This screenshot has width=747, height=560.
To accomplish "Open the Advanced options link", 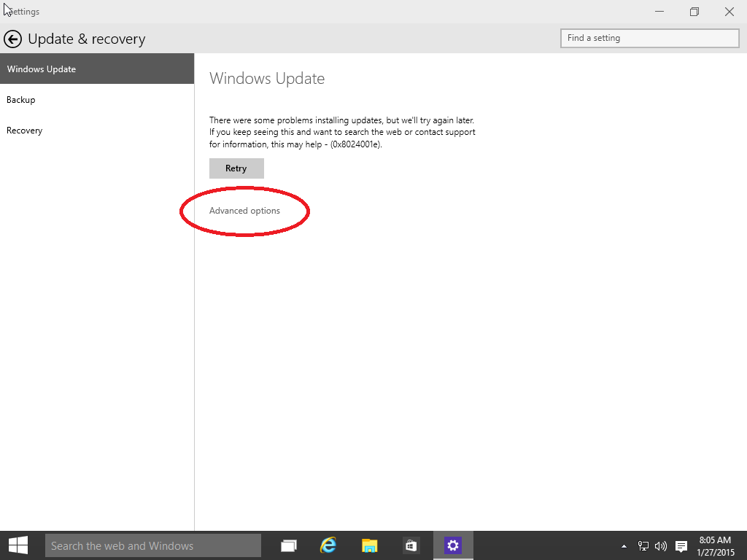I will tap(244, 211).
